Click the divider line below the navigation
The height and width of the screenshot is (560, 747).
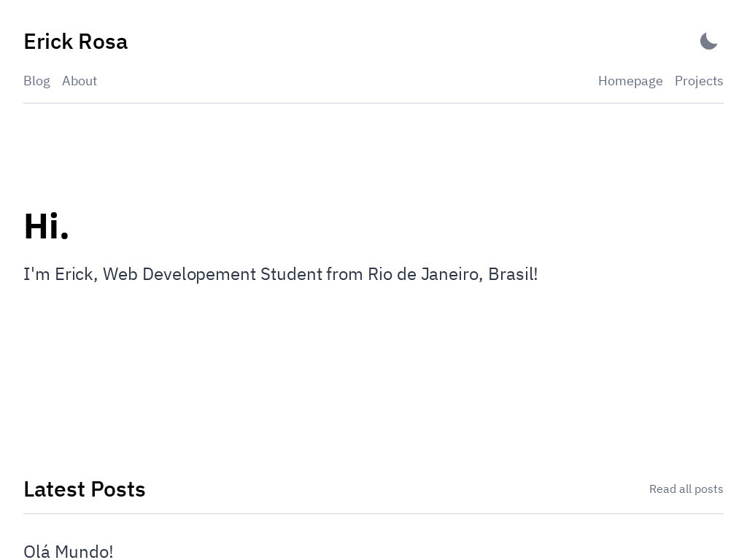tap(373, 103)
